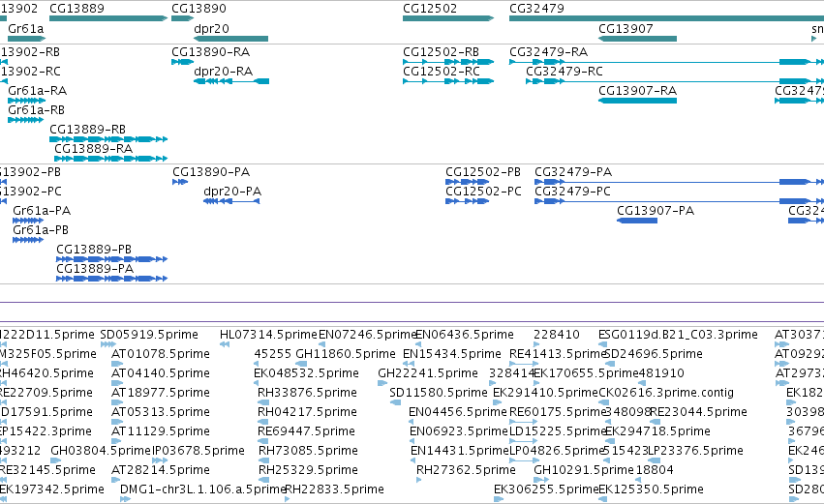Click the CG12502-RB transcript label

click(441, 52)
